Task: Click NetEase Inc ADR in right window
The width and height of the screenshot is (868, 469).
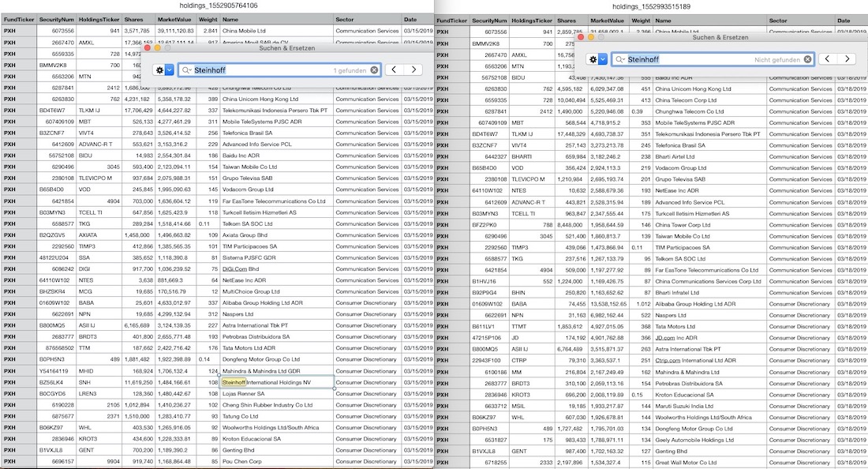Action: pyautogui.click(x=709, y=190)
